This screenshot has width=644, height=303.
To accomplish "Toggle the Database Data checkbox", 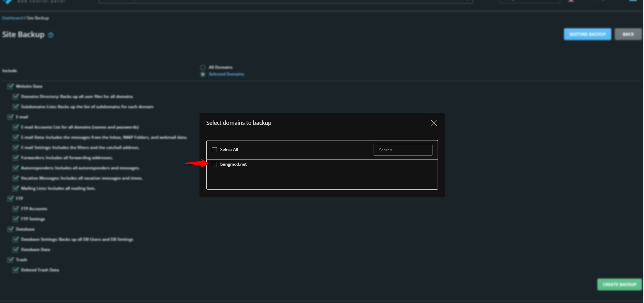I will 16,250.
